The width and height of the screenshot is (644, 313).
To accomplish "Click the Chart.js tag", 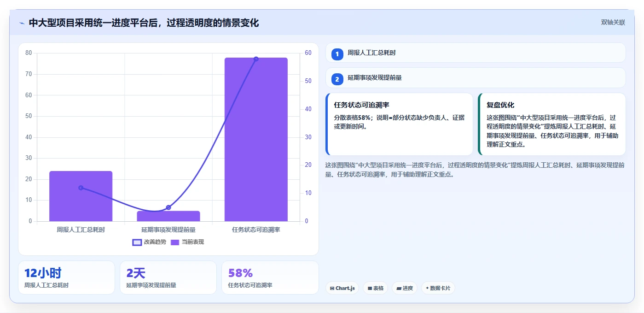I will click(342, 288).
